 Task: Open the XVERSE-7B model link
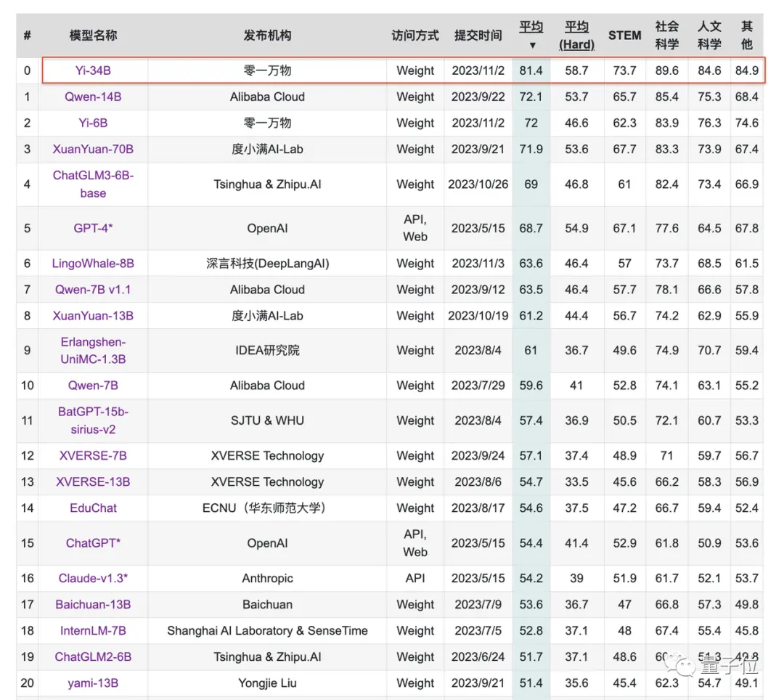point(93,455)
